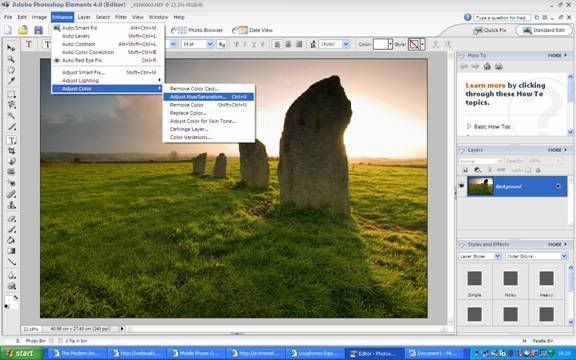Select the Eyedropper tool
The width and height of the screenshot is (576, 360).
(11, 80)
